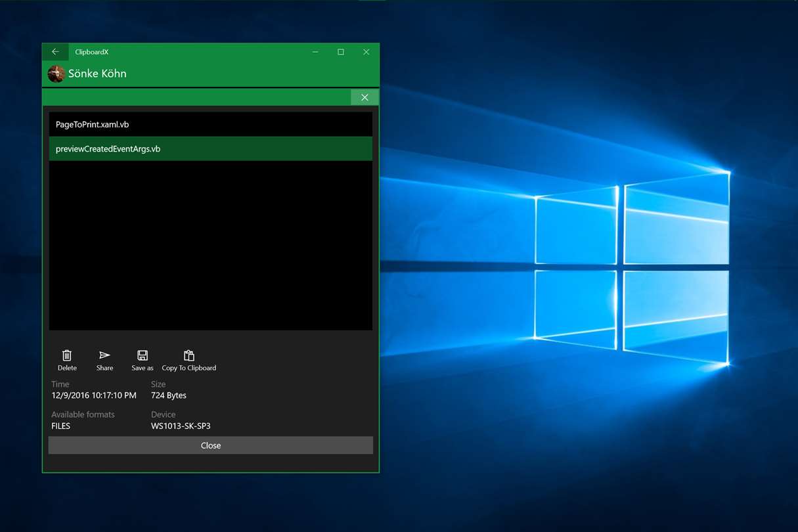The width and height of the screenshot is (798, 532).
Task: Minimize the ClipboardX window
Action: pyautogui.click(x=315, y=52)
